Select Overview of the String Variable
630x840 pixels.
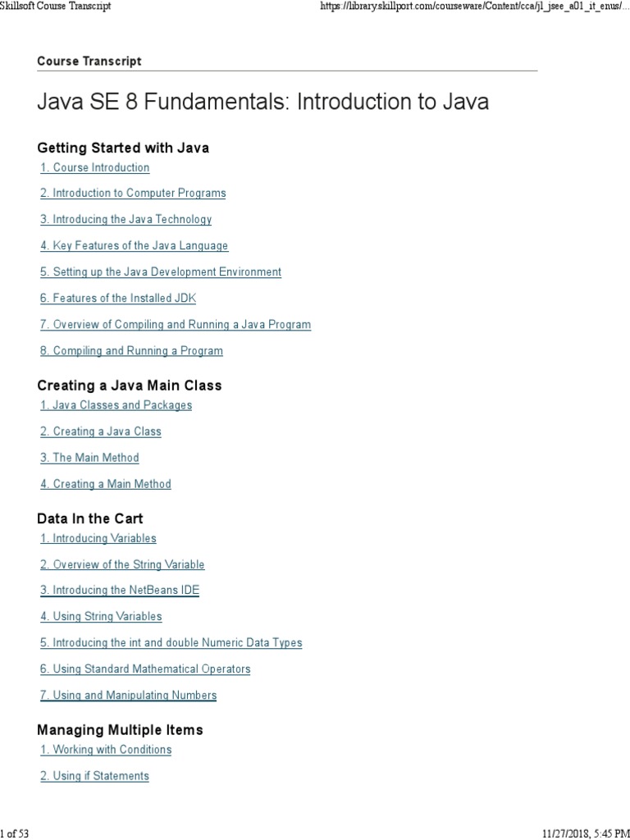click(x=122, y=564)
